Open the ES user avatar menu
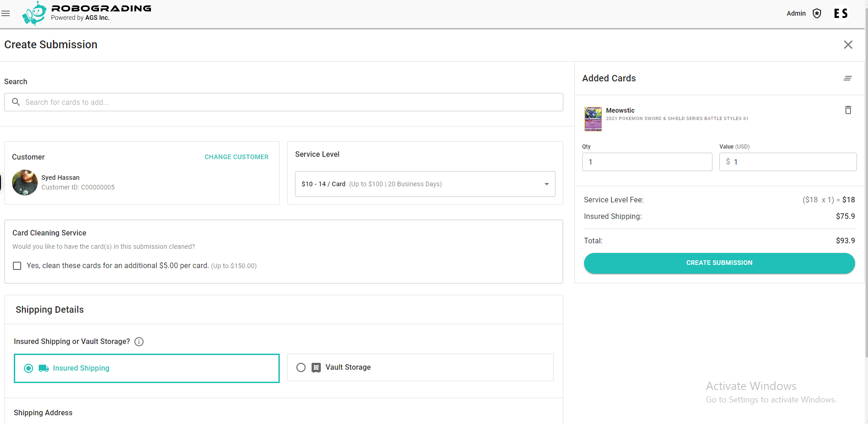 click(x=841, y=13)
